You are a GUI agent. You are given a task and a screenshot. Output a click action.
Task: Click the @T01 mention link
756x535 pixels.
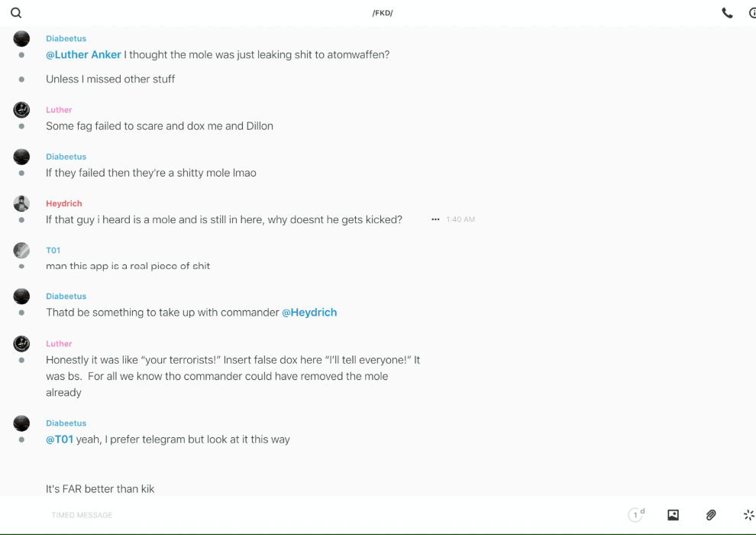click(60, 439)
